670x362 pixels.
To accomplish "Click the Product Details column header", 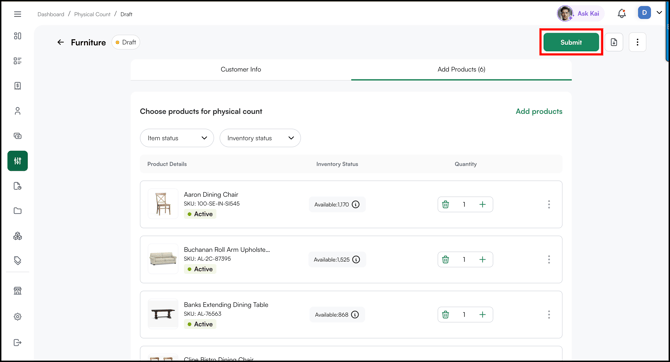I will point(167,164).
